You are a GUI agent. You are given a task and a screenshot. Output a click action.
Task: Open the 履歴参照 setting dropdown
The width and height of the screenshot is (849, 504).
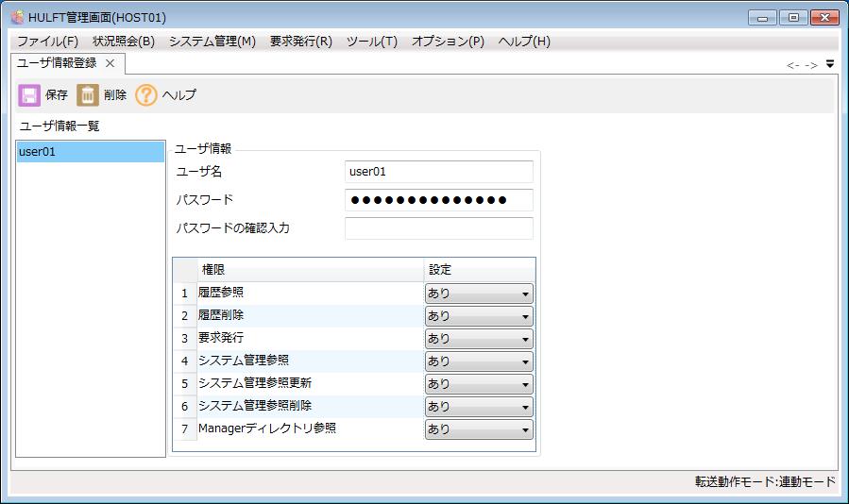coord(479,294)
